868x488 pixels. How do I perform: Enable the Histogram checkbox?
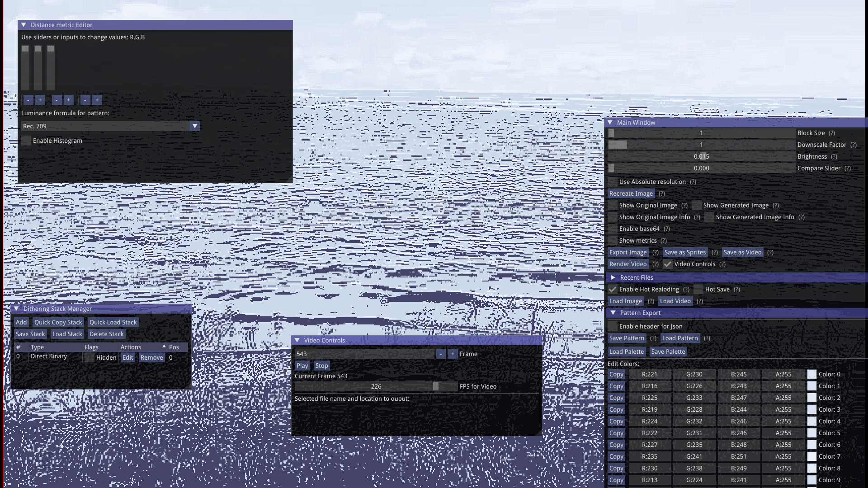click(x=27, y=141)
